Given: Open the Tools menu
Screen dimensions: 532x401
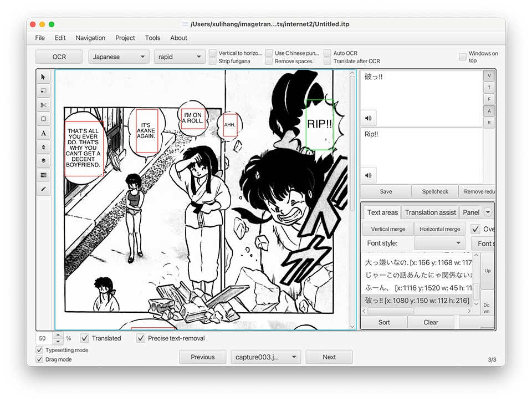Looking at the screenshot, I should (x=153, y=38).
